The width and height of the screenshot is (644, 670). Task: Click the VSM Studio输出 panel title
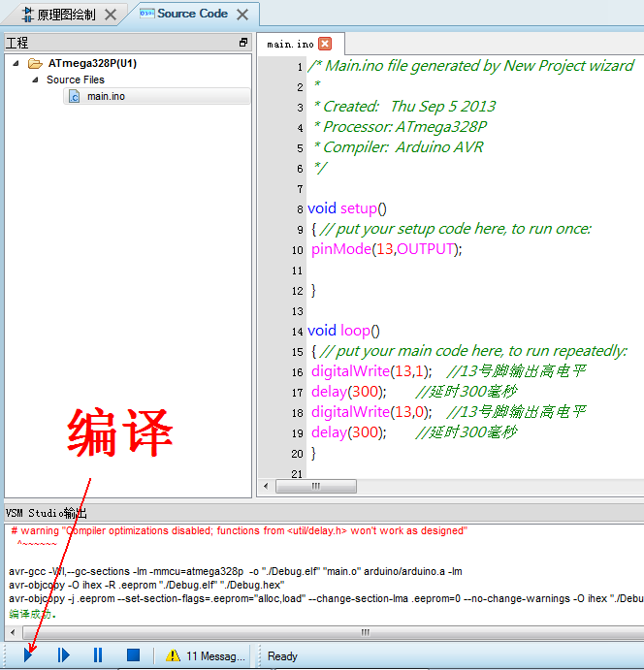point(47,513)
